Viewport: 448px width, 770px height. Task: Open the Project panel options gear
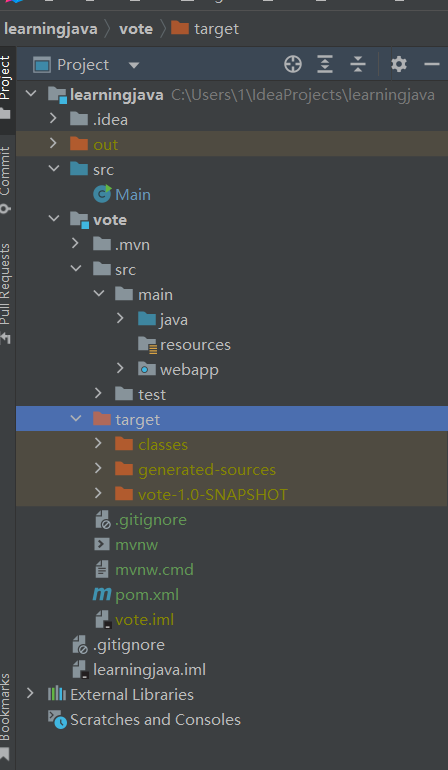(x=399, y=64)
